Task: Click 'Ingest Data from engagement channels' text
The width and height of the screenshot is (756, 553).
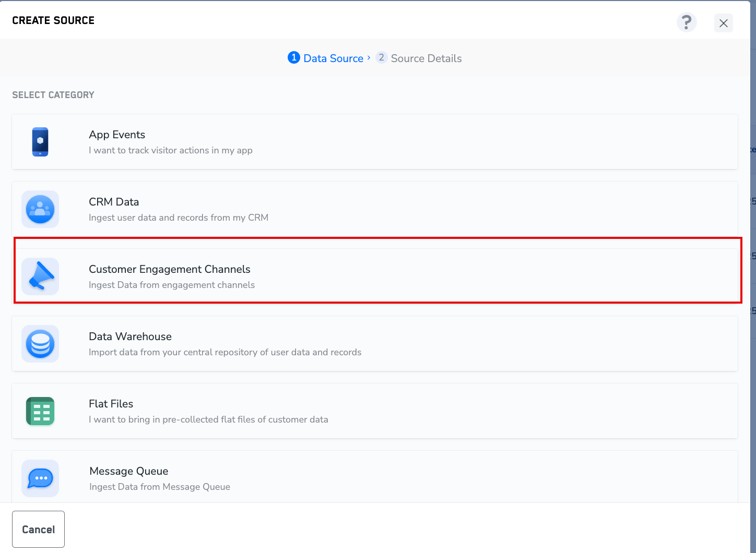Action: 172,285
